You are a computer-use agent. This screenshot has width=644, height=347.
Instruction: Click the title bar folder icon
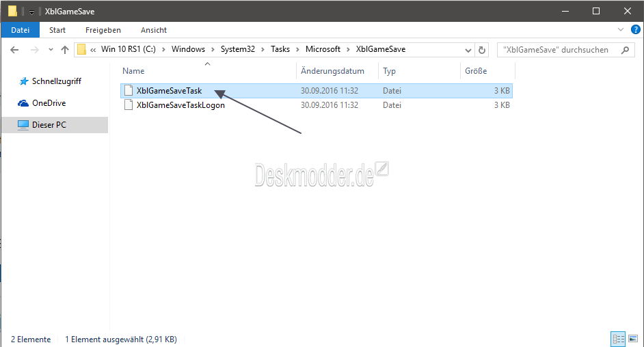pos(12,11)
